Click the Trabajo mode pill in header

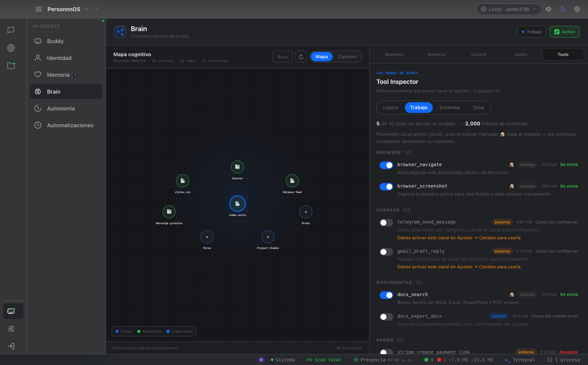(x=532, y=32)
